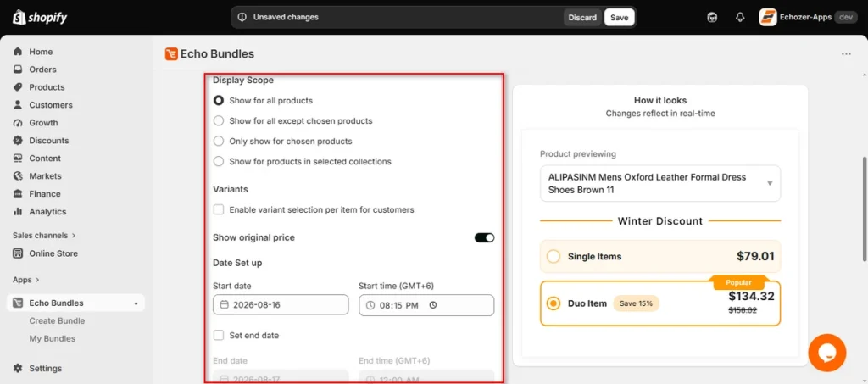The height and width of the screenshot is (384, 868).
Task: Click the Content image icon
Action: [x=18, y=159]
